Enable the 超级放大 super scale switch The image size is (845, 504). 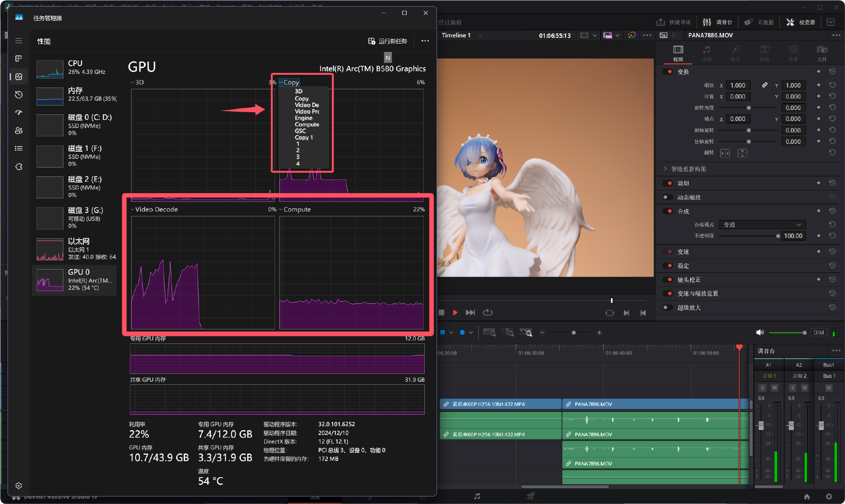click(668, 307)
